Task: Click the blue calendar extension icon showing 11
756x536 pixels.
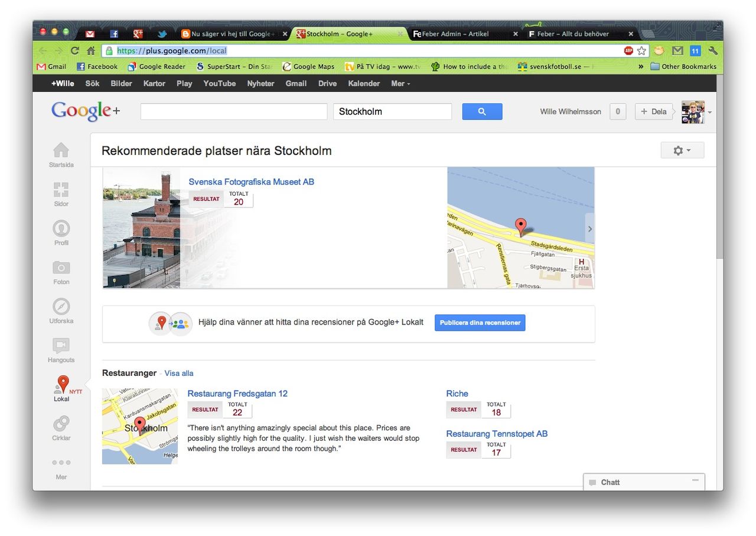Action: pyautogui.click(x=695, y=51)
